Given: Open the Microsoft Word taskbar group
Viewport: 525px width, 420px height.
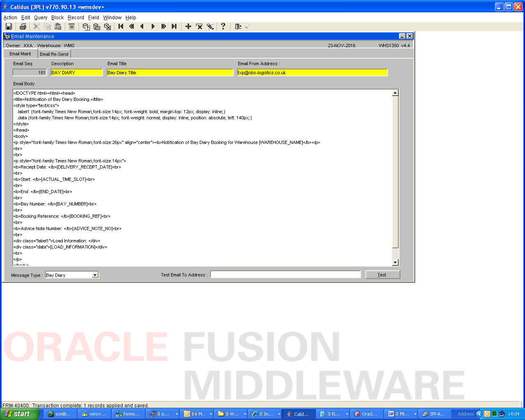Looking at the screenshot, I should point(400,414).
